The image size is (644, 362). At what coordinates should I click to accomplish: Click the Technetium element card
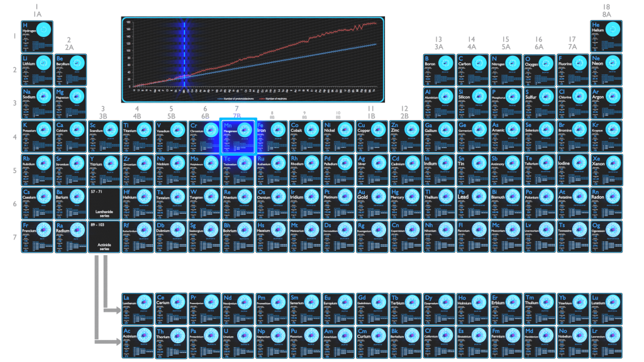pyautogui.click(x=237, y=168)
